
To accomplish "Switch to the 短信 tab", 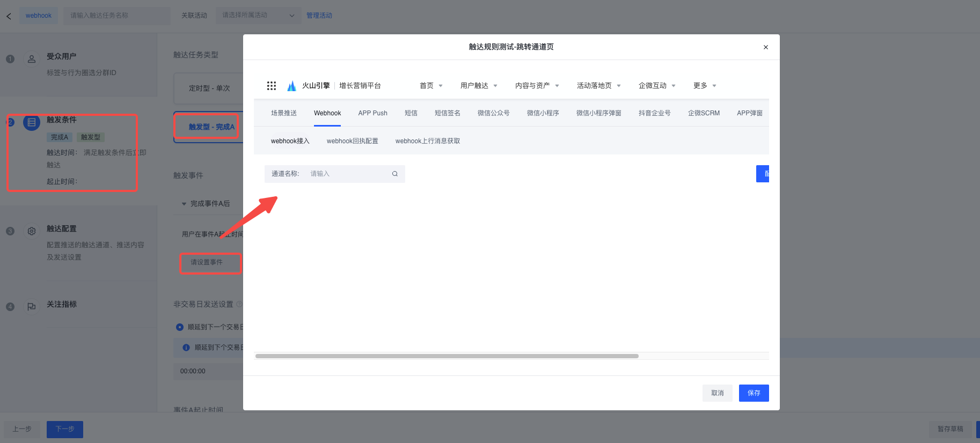I will pos(411,113).
